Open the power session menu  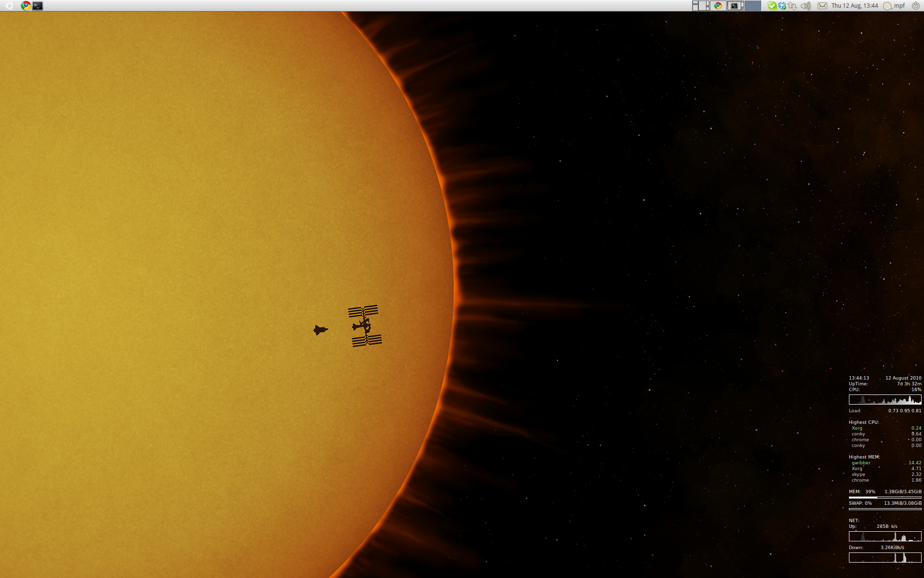[x=915, y=6]
